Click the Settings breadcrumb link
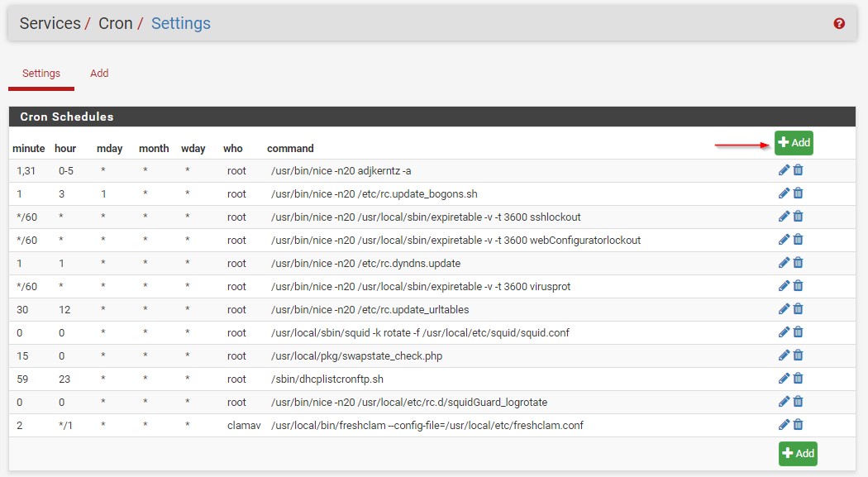This screenshot has width=868, height=477. coord(181,23)
